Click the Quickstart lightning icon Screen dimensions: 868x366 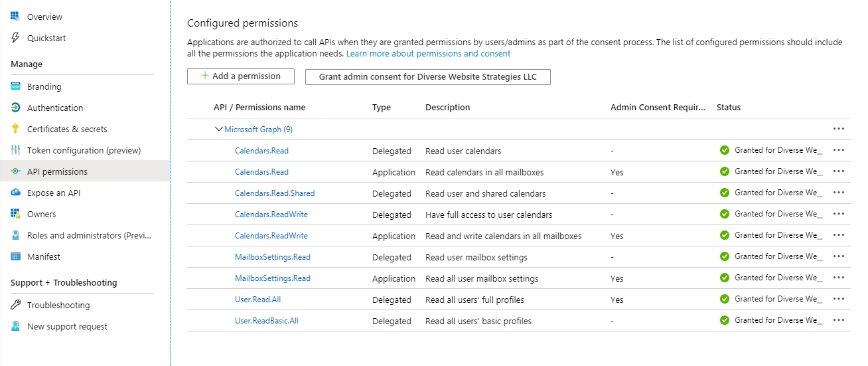click(x=15, y=38)
